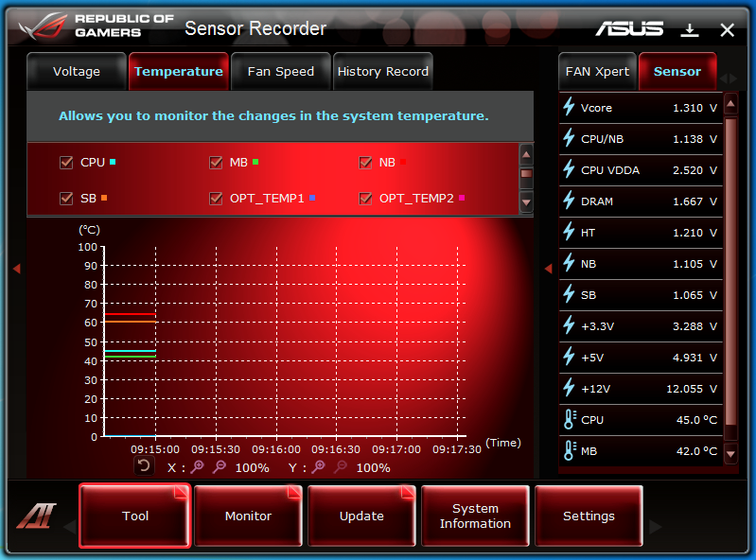Screen dimensions: 756x560
Task: Click the X-axis zoom out magnifier
Action: (220, 466)
